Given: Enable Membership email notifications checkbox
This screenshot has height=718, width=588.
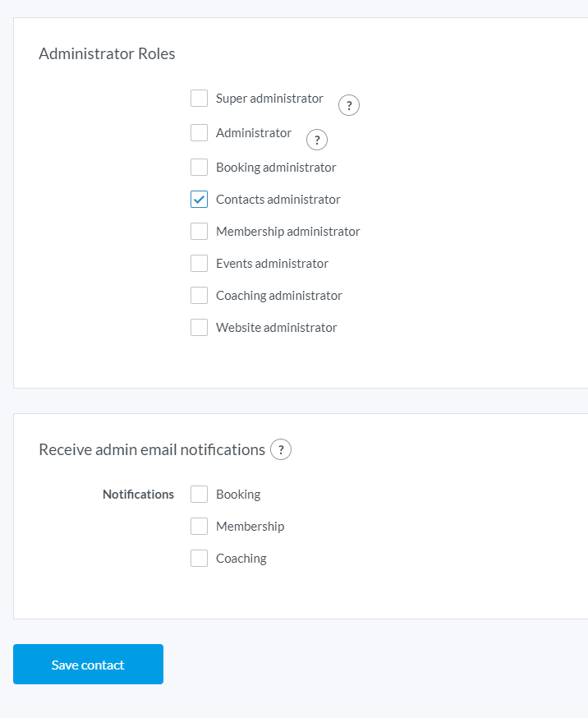Looking at the screenshot, I should pos(199,527).
